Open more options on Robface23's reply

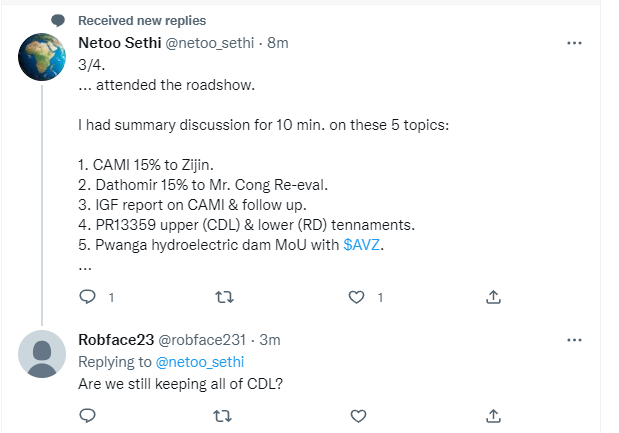(575, 340)
